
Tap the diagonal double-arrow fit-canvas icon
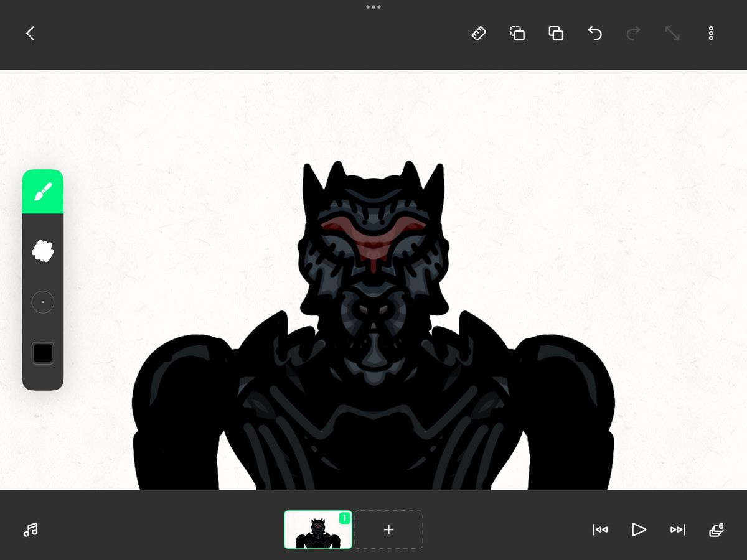click(672, 34)
